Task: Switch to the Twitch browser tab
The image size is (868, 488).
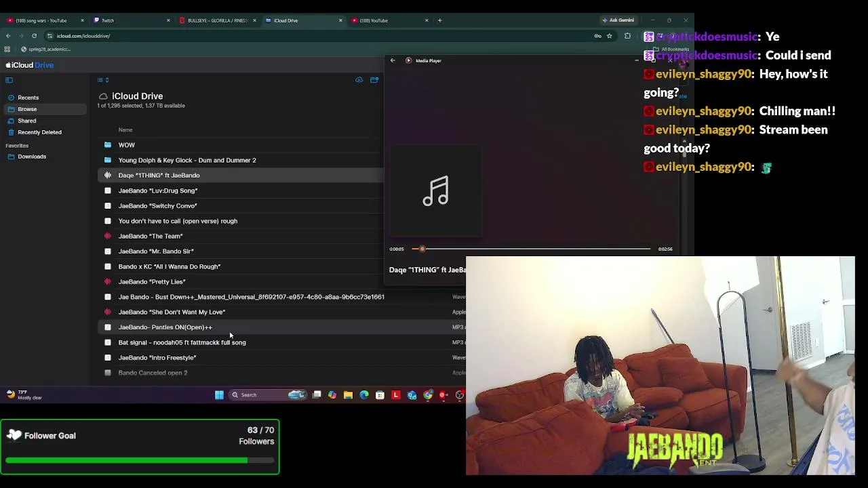Action: click(x=132, y=20)
